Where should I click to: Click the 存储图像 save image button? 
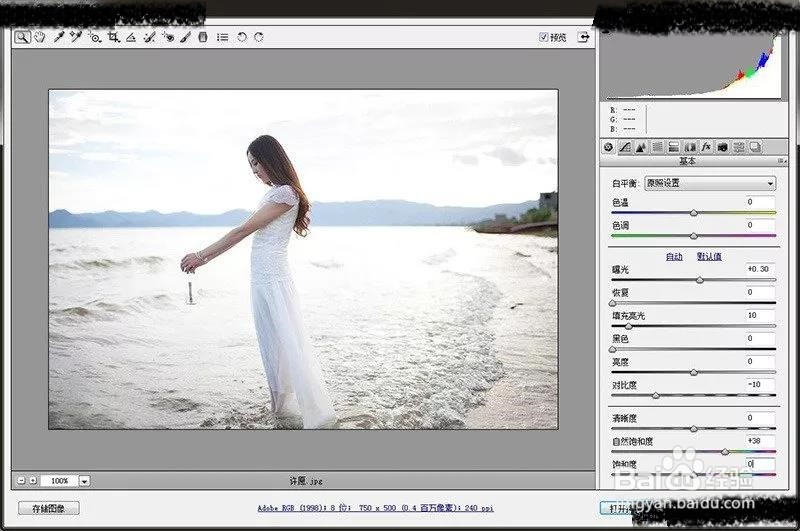[x=48, y=509]
